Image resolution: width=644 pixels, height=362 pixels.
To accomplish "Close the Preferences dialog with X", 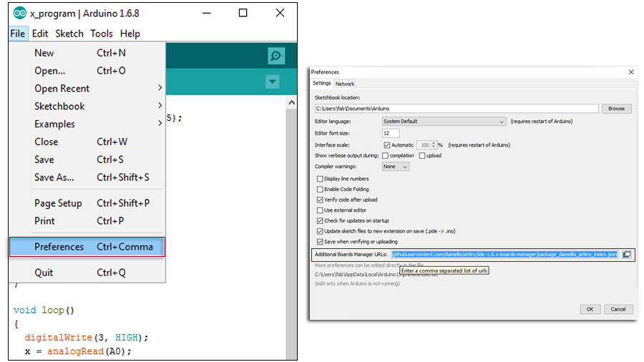I will point(631,72).
